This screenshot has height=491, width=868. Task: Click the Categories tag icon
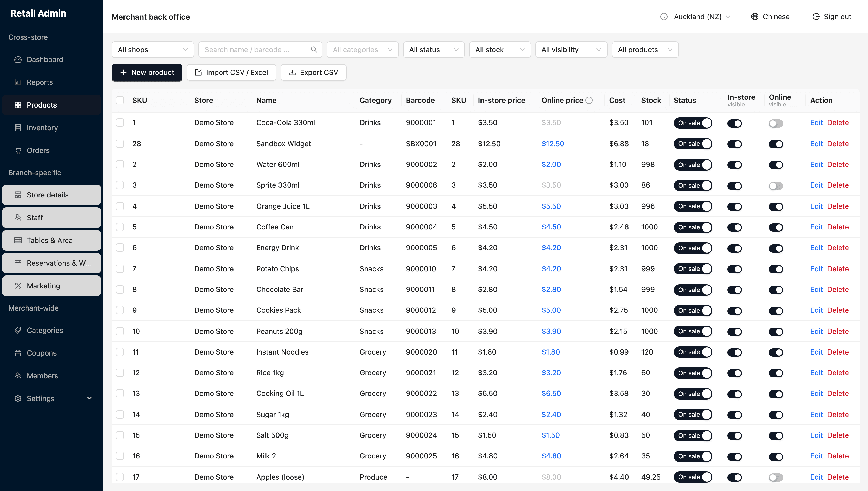pyautogui.click(x=18, y=331)
